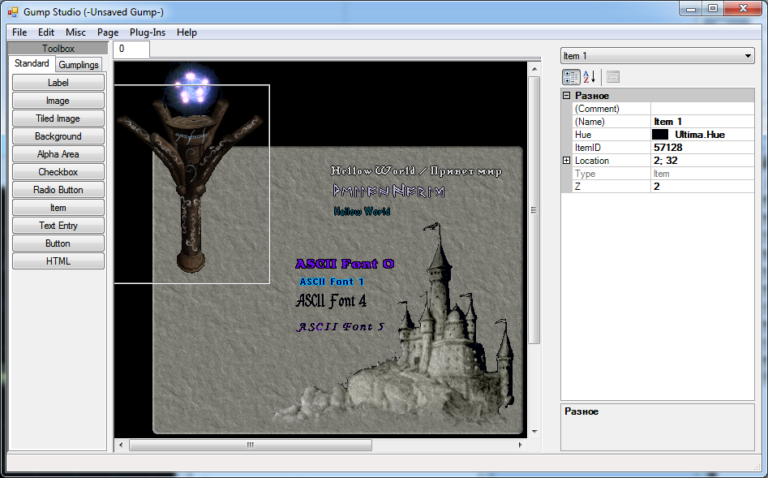
Task: Pick the Checkbox toolbox element
Action: pos(57,172)
